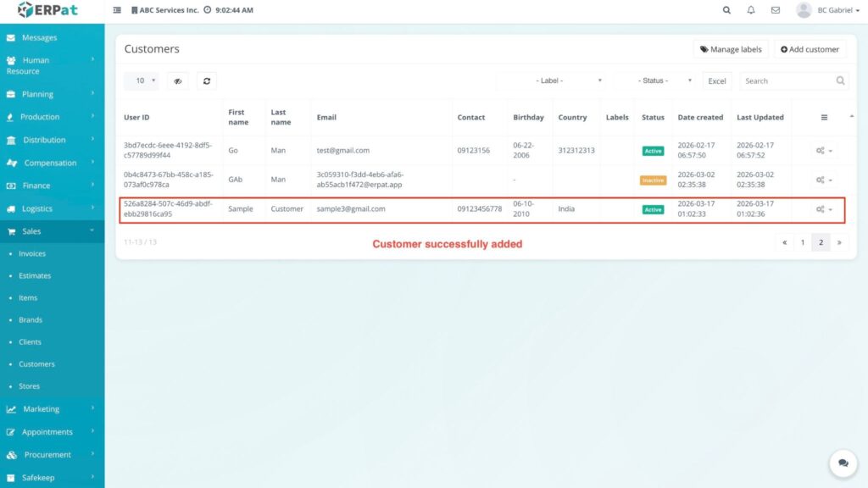Toggle column visibility eye icon

pos(177,80)
